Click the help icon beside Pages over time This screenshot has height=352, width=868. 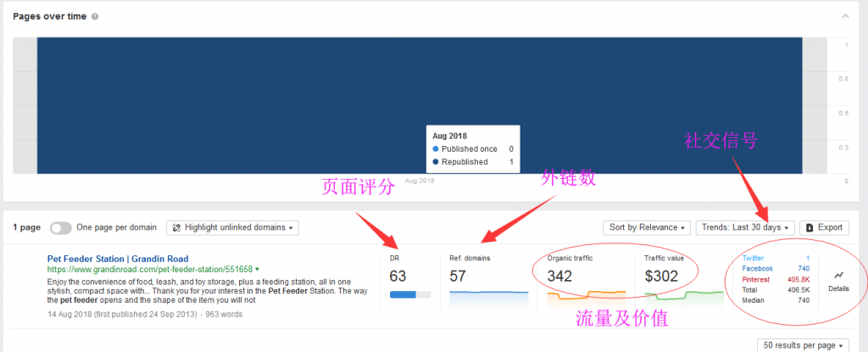coord(95,17)
